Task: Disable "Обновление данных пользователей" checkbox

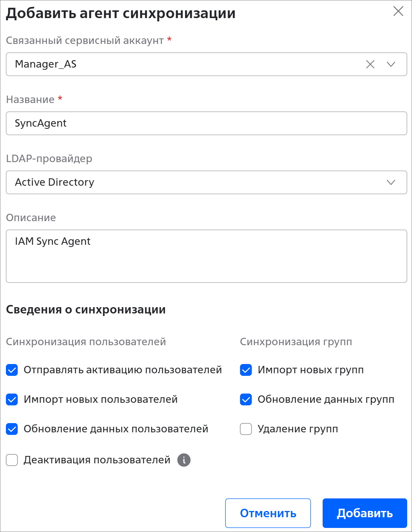Action: [x=12, y=429]
